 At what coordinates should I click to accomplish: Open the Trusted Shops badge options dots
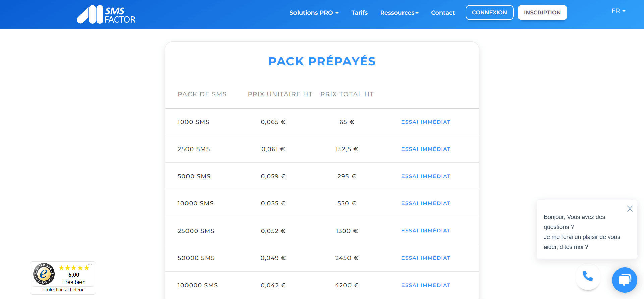pyautogui.click(x=90, y=265)
